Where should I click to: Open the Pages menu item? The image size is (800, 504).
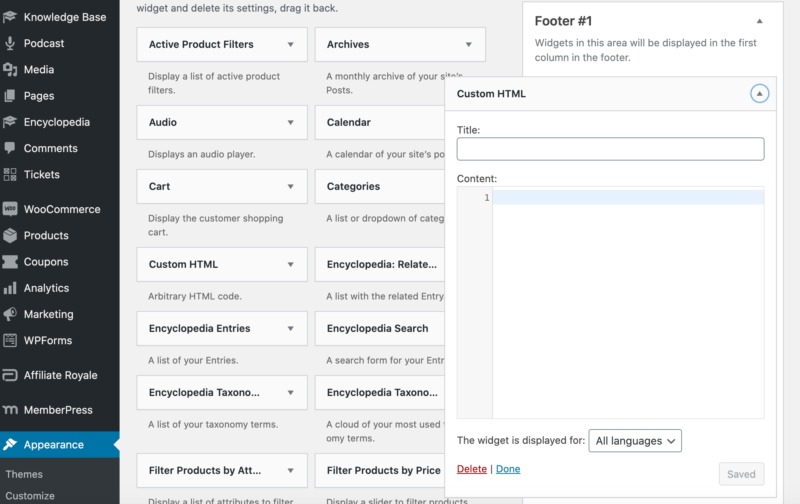click(x=39, y=96)
